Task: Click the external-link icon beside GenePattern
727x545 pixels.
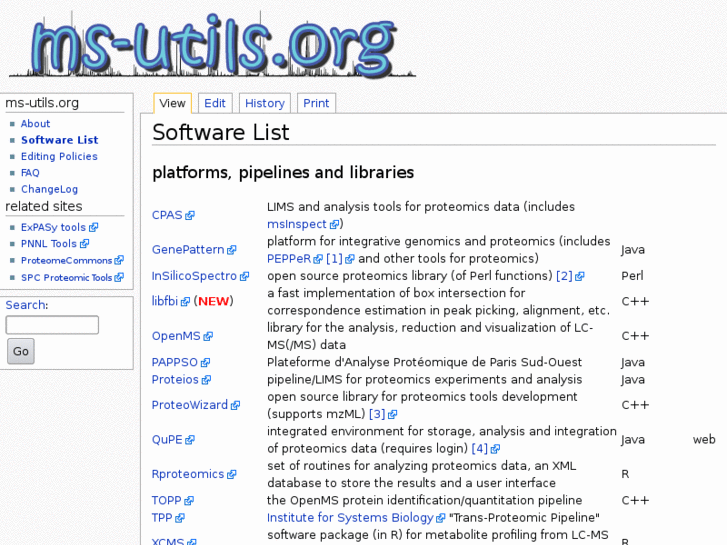Action: [x=231, y=250]
